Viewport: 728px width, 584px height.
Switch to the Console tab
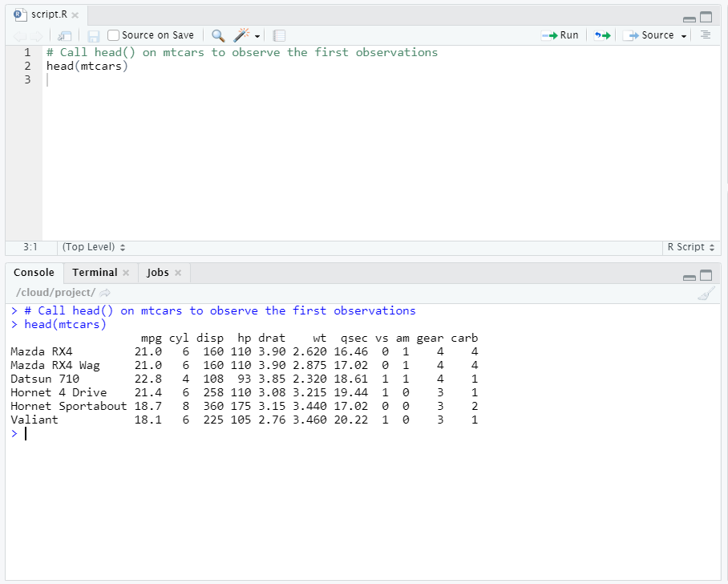34,273
